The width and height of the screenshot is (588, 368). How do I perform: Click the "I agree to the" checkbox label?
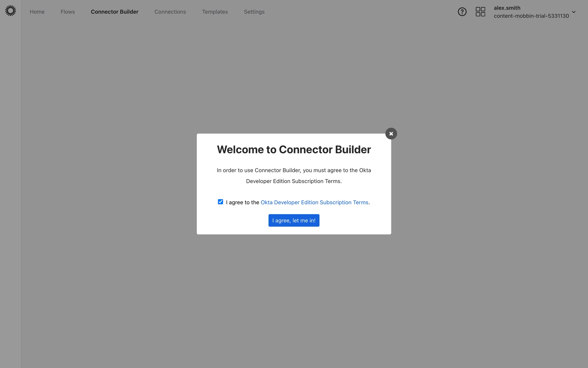point(243,202)
